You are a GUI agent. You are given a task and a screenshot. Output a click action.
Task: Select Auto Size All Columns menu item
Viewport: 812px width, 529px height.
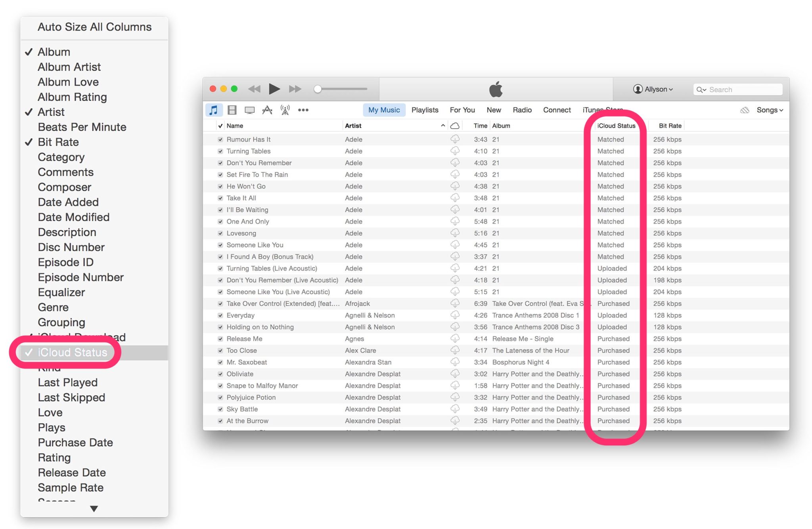(x=94, y=27)
